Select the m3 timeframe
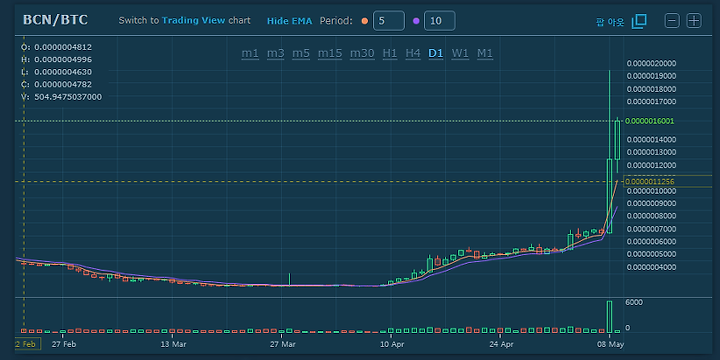 [276, 53]
